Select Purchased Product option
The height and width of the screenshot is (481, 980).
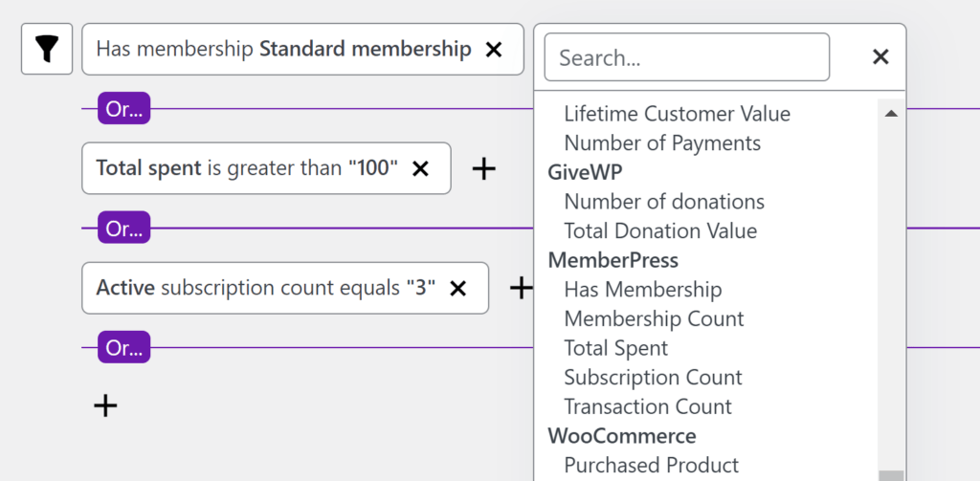[651, 466]
